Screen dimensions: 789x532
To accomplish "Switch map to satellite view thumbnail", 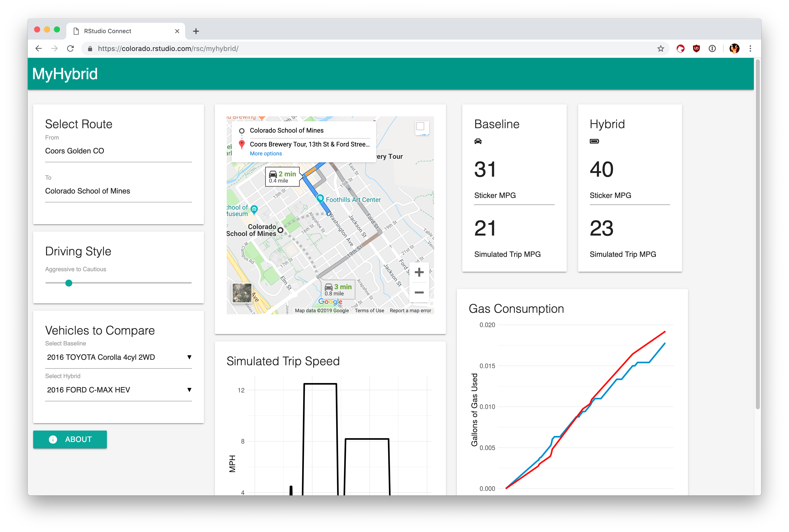I will click(x=242, y=292).
